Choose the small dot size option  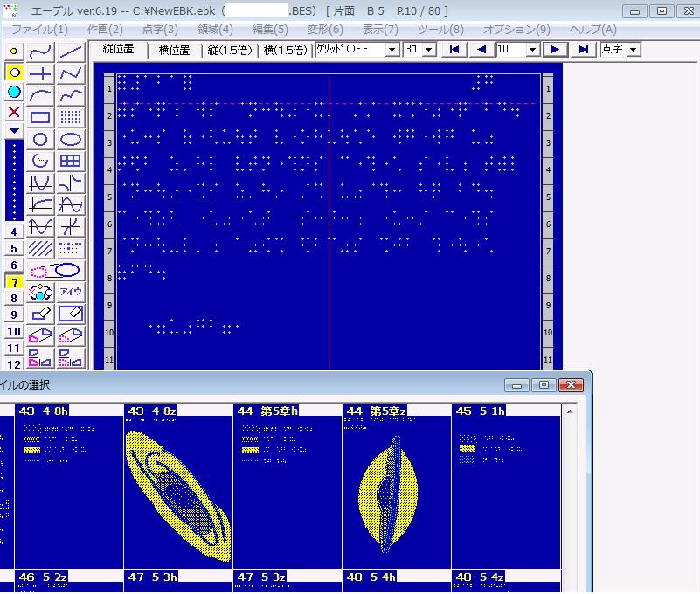point(14,52)
